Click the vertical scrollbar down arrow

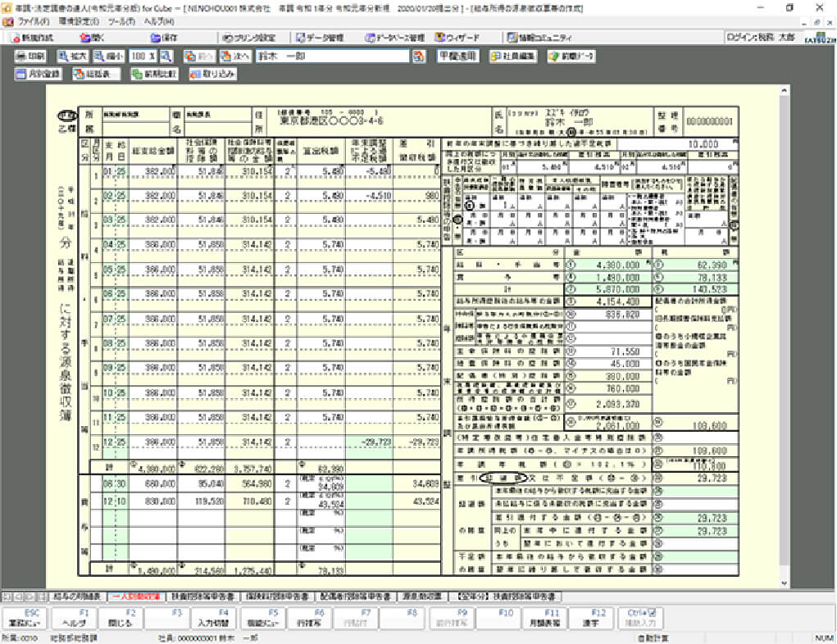pos(784,583)
